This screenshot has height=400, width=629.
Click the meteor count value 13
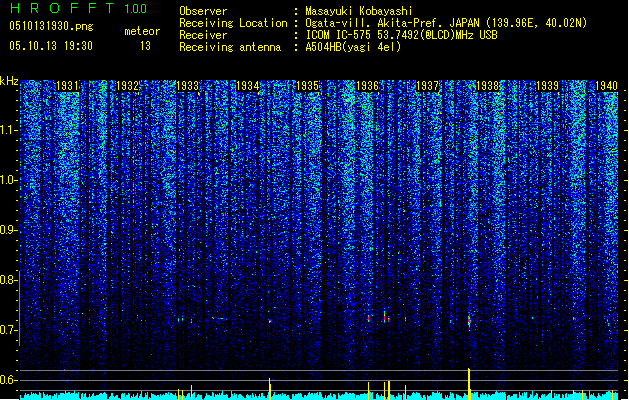145,46
